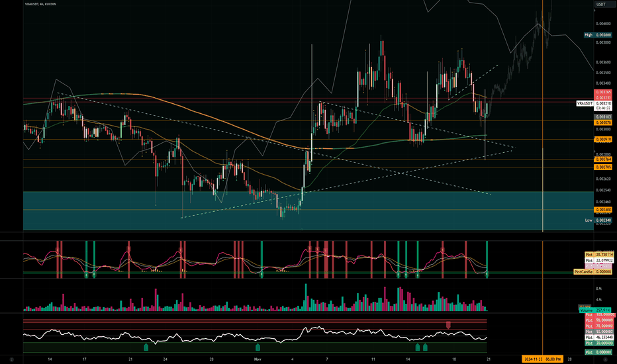The height and width of the screenshot is (364, 617).
Task: Click the VRAUSDT 4h KUCOIN symbol legend
Action: click(x=40, y=5)
